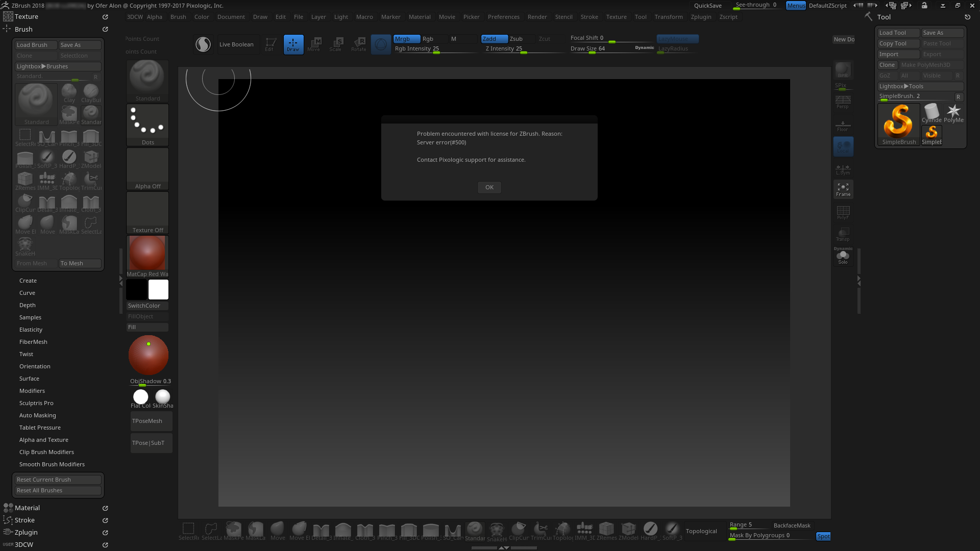The image size is (980, 551).
Task: Select the Cylinder3D tool icon
Action: coord(932,113)
